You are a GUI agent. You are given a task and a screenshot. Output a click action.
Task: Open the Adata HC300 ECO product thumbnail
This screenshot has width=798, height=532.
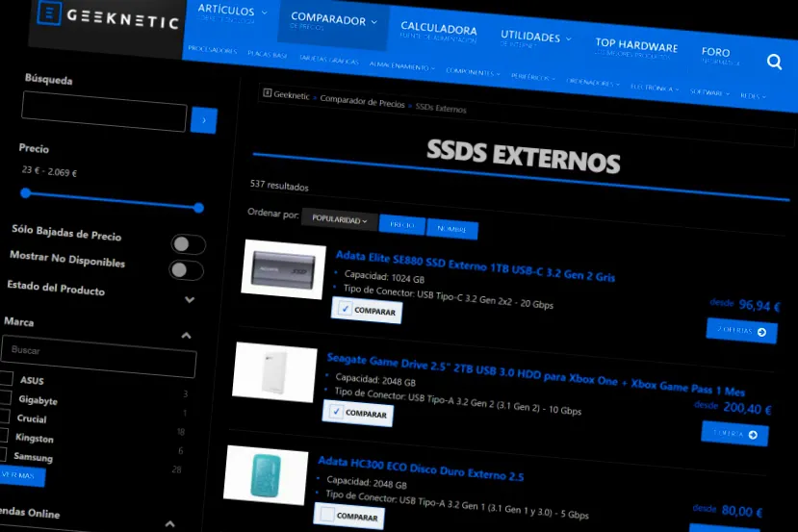tap(266, 475)
